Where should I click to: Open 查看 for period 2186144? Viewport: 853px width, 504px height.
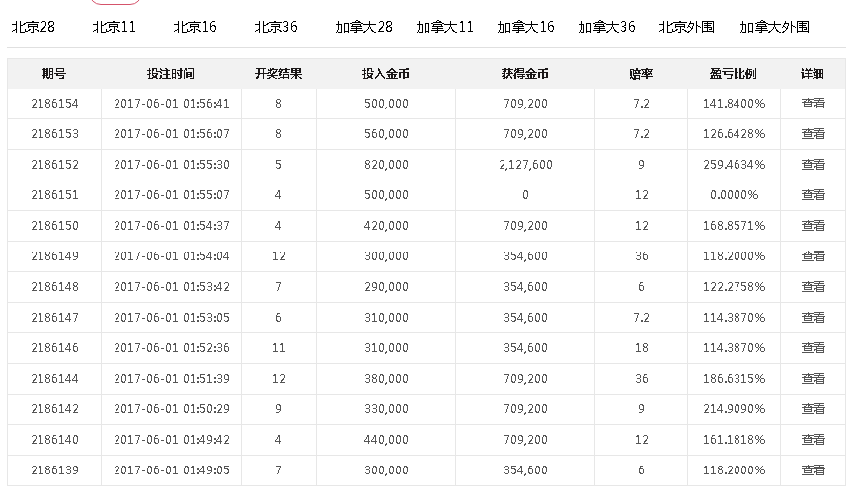pos(813,379)
